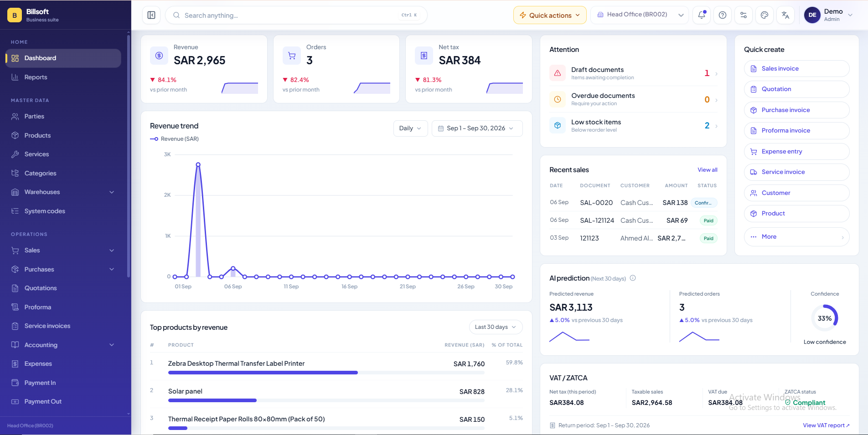The height and width of the screenshot is (435, 868).
Task: Click the AI prediction info icon
Action: (633, 278)
